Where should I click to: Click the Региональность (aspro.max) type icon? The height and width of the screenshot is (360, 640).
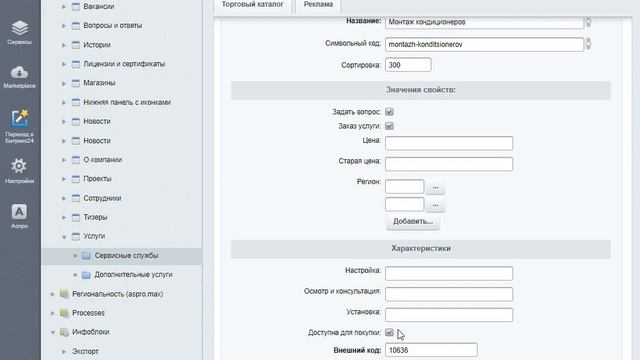[x=64, y=294]
